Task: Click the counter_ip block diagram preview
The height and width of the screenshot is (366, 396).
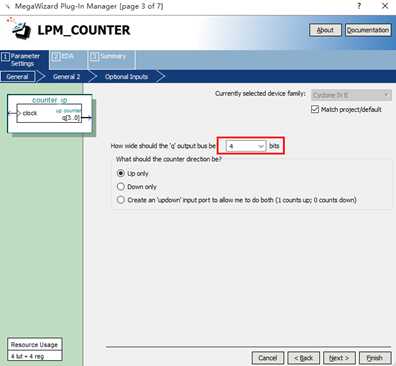Action: [50, 114]
